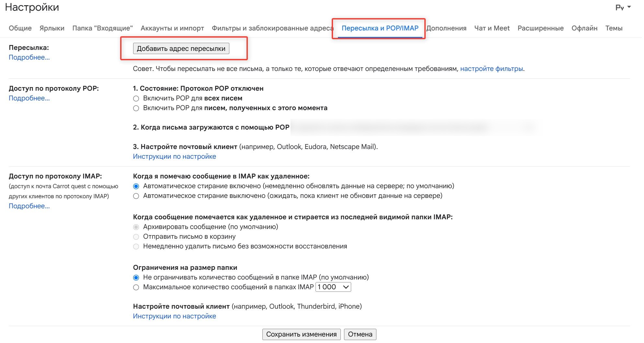Open the Аккаунты и импорт tab

click(x=172, y=28)
